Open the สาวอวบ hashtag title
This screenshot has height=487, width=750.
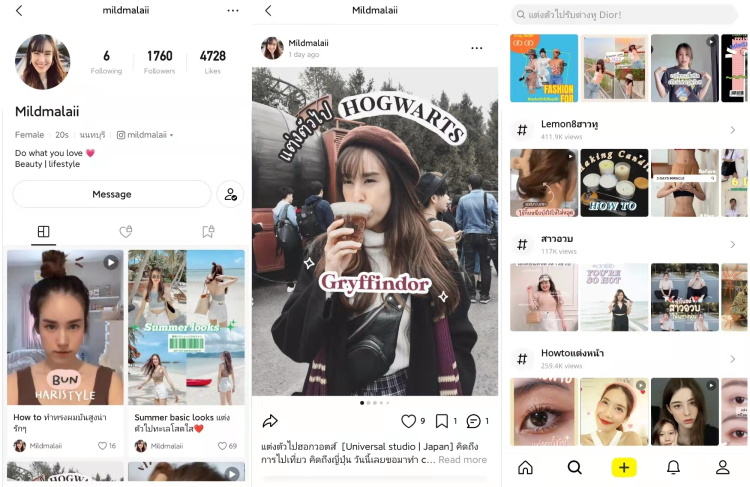pos(557,239)
